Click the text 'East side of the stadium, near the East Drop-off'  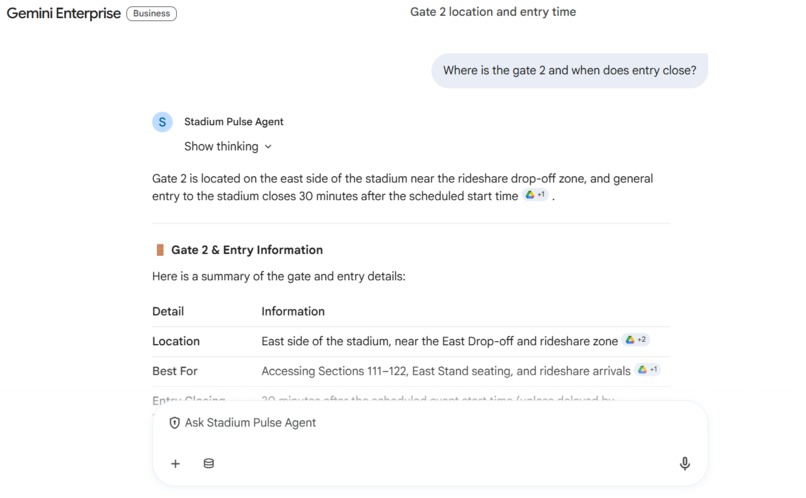pyautogui.click(x=387, y=341)
